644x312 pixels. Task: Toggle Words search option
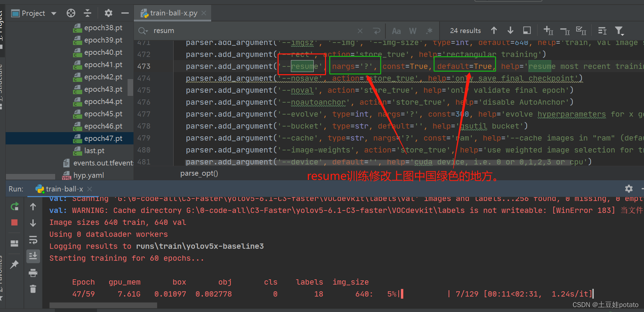point(413,31)
